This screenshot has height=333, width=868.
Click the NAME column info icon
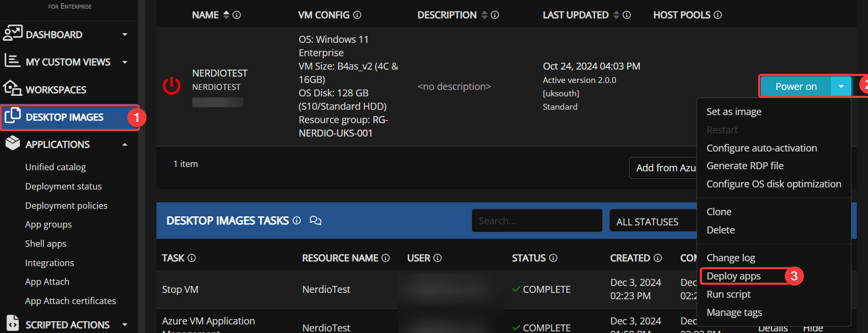point(237,15)
